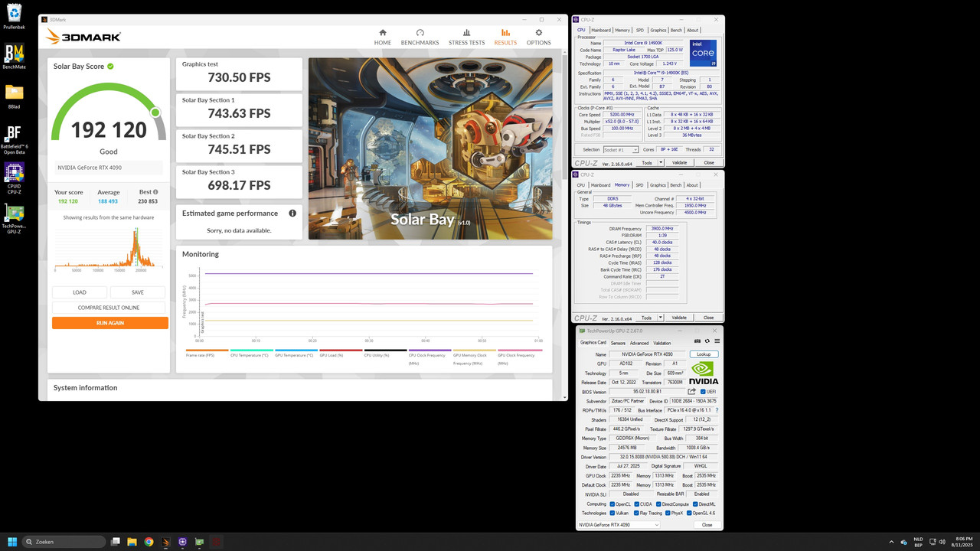The image size is (980, 551).
Task: Open Prullenbak recycle bin on desktop
Action: coord(13,16)
